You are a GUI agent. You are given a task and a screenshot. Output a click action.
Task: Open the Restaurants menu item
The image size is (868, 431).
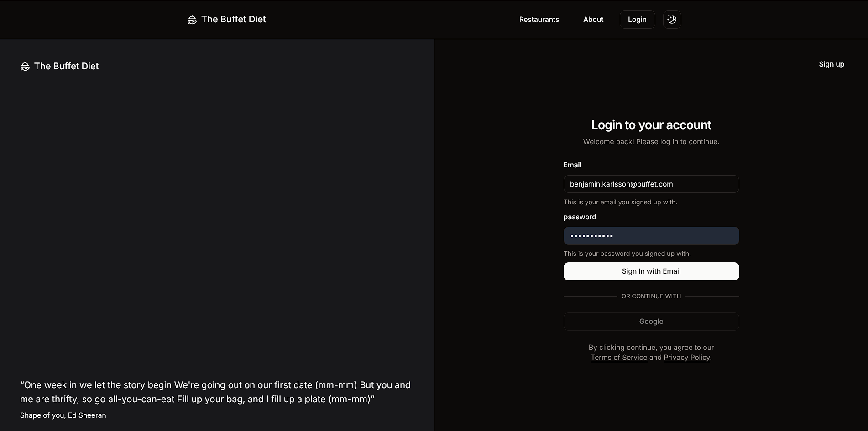539,19
